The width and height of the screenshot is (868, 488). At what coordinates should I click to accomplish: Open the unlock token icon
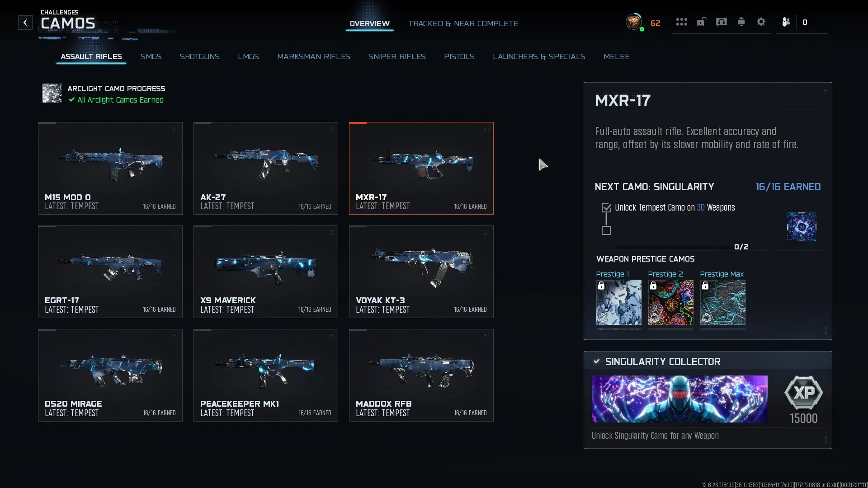[x=701, y=22]
